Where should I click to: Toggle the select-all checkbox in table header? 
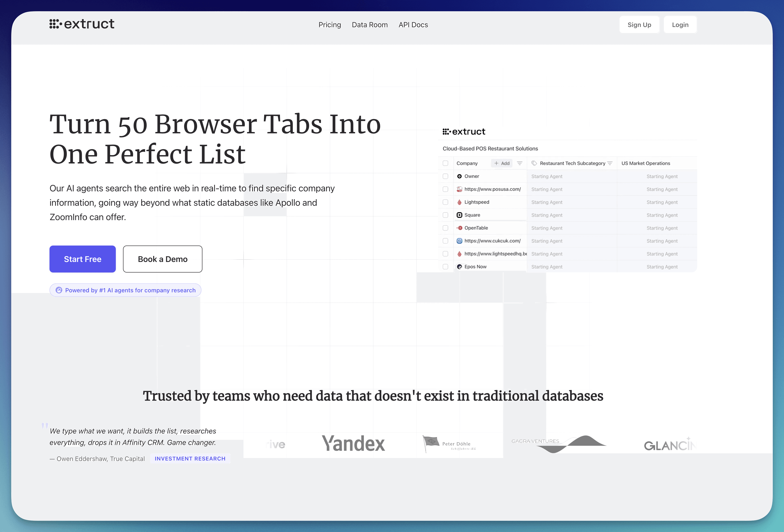445,163
